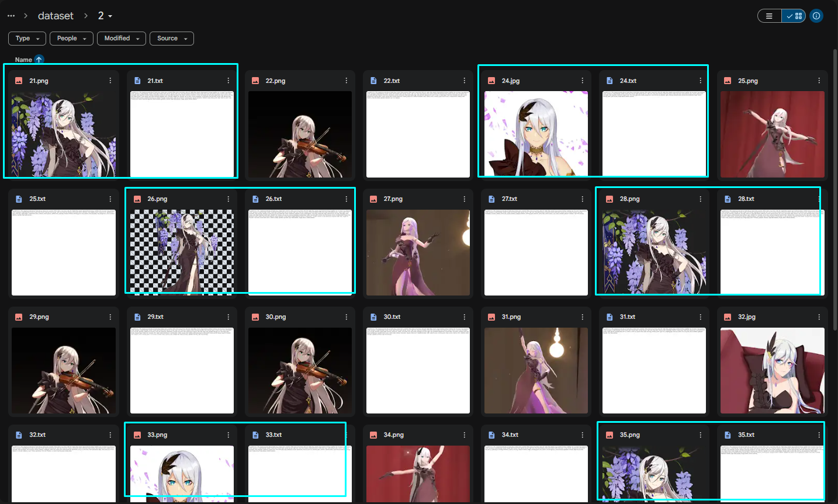
Task: Show the folder details info panel
Action: pos(816,16)
